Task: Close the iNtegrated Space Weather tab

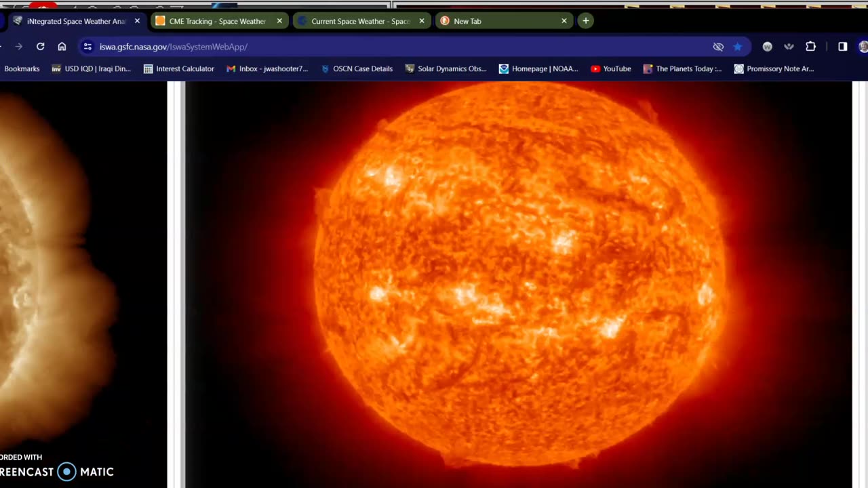Action: (x=137, y=21)
